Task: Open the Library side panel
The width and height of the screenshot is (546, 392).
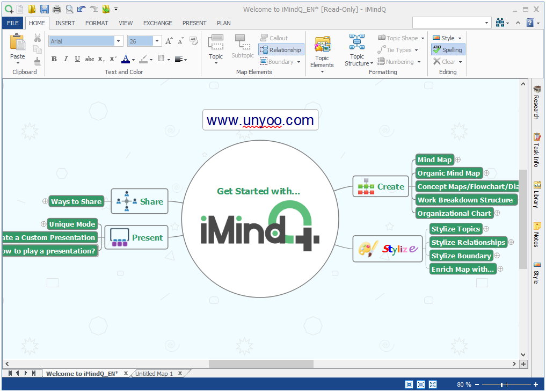Action: tap(536, 194)
